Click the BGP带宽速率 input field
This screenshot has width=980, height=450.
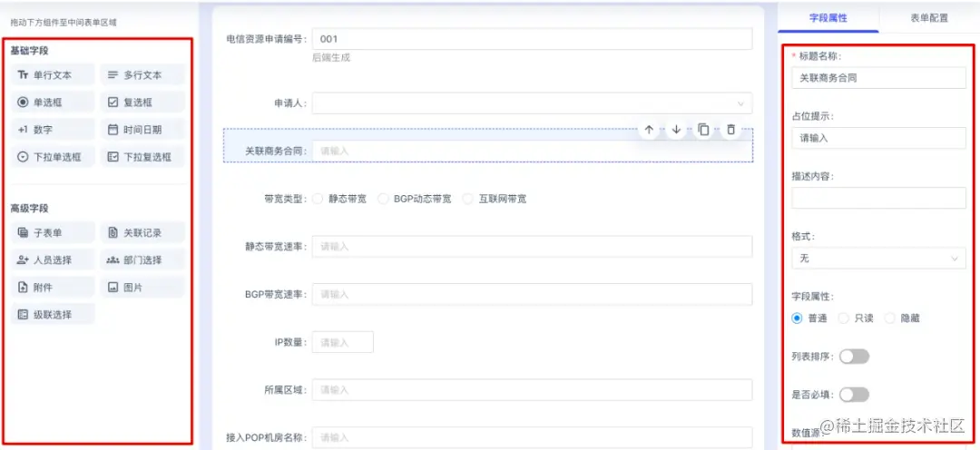[532, 294]
